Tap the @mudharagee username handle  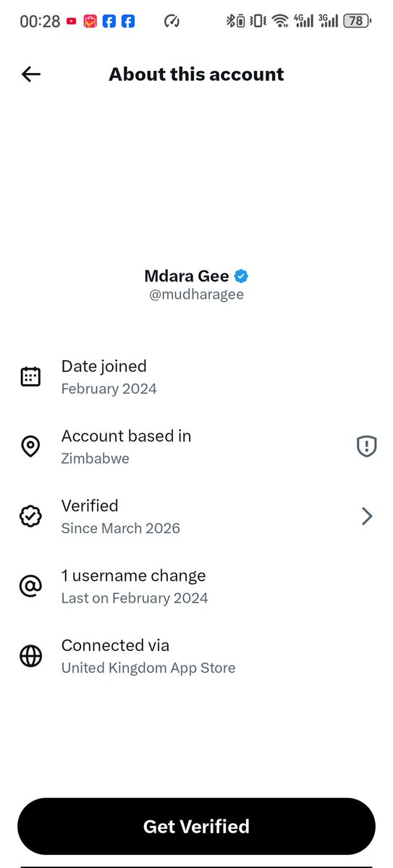[x=196, y=295]
